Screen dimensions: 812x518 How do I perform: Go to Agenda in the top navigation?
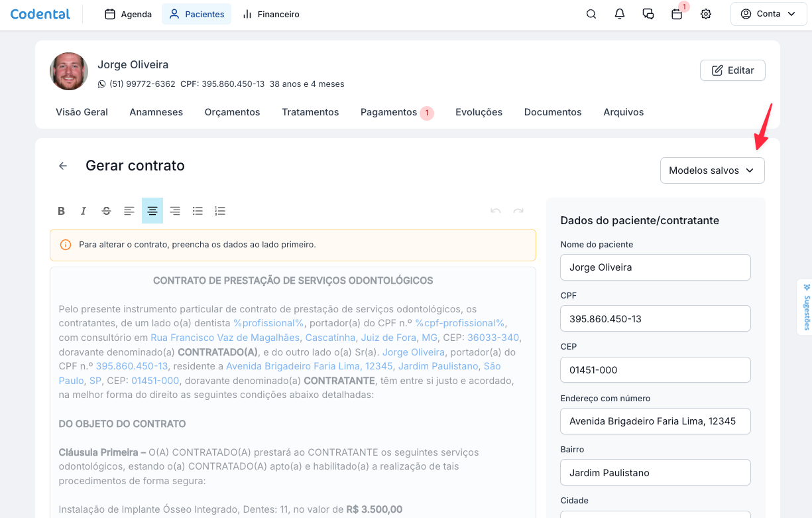(129, 14)
